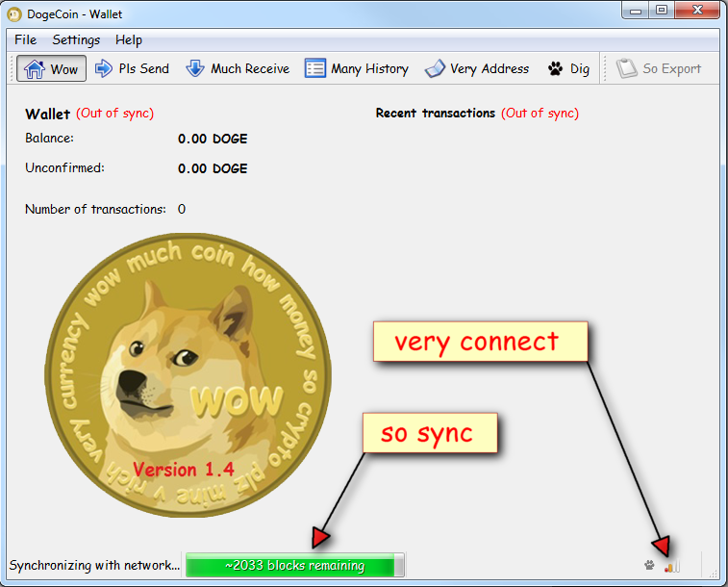Click the network connection bars icon
The image size is (728, 587).
click(672, 566)
